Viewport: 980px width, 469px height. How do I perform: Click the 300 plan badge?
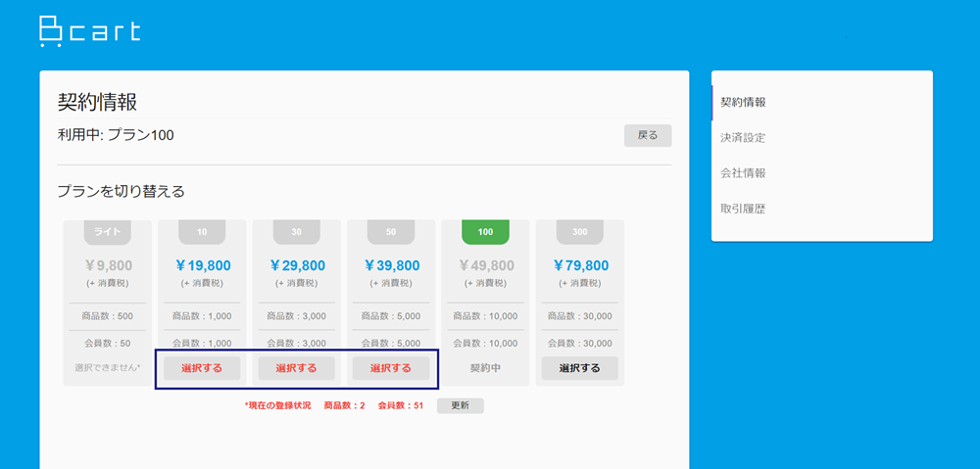(x=580, y=232)
